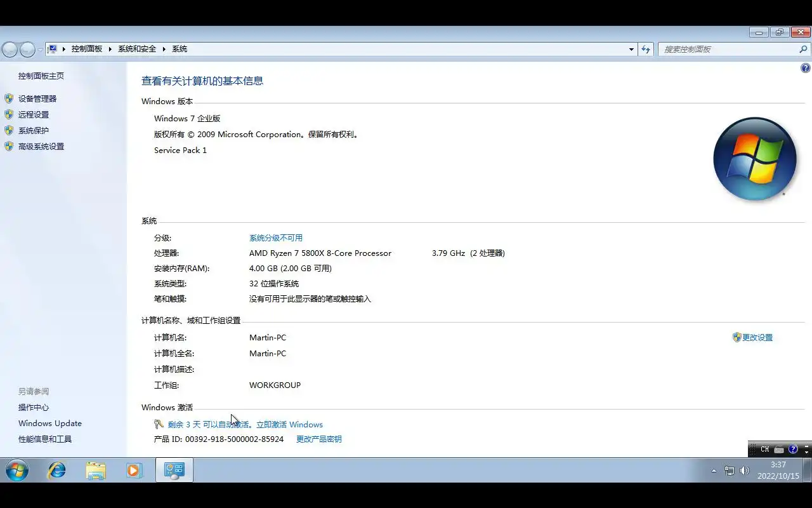Launch Windows Media Player from taskbar

pyautogui.click(x=134, y=471)
